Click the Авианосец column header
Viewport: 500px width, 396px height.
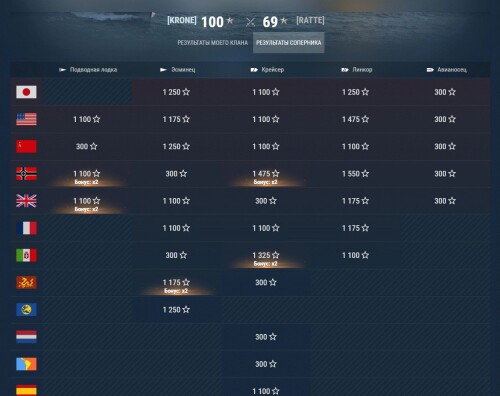tap(447, 70)
